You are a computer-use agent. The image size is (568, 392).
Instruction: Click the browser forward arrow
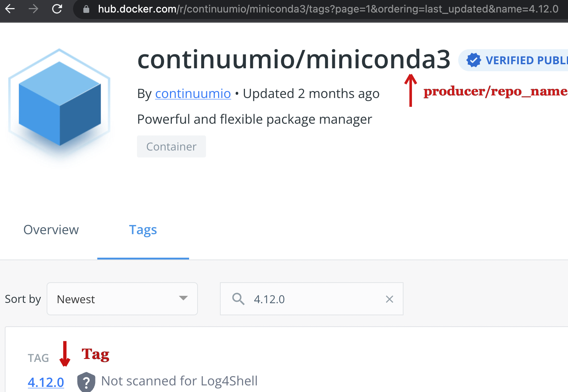(33, 9)
